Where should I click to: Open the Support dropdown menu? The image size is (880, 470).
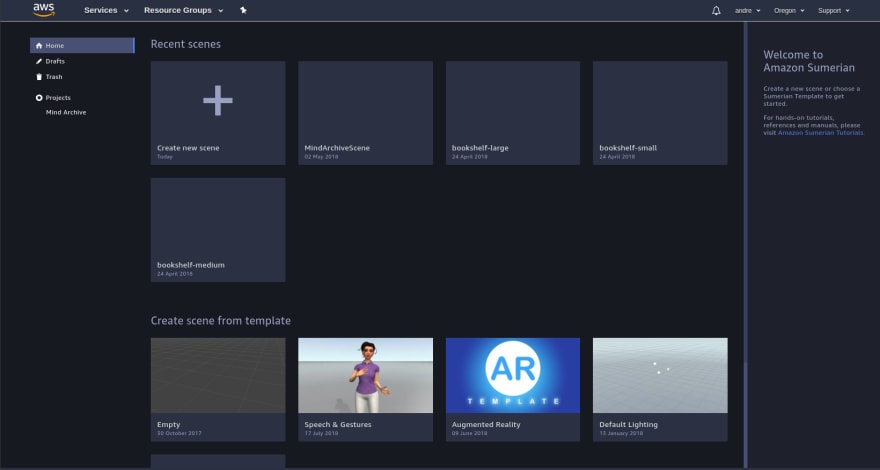click(833, 10)
